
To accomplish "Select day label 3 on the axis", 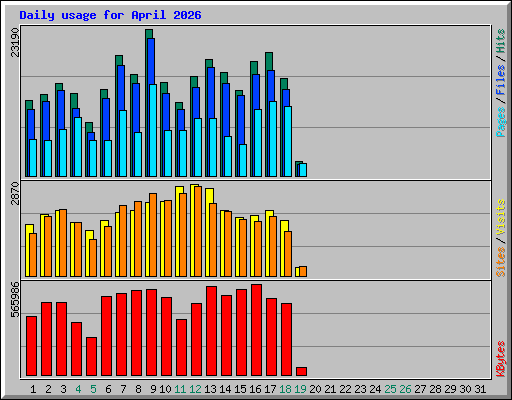I will (63, 389).
